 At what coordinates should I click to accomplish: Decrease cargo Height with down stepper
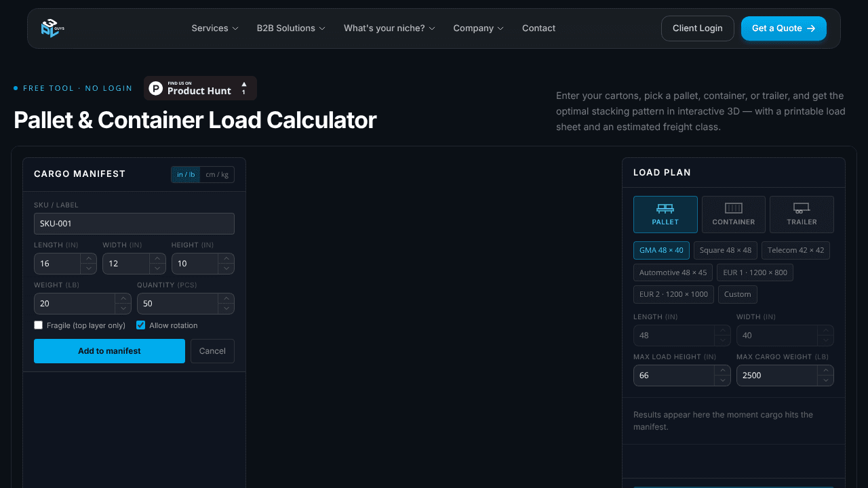(226, 268)
